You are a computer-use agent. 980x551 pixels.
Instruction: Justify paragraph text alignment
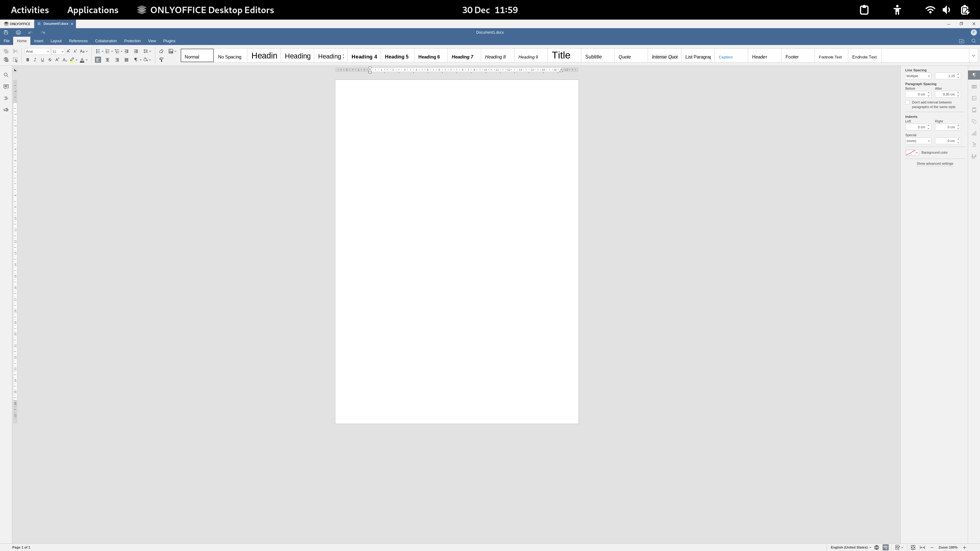[x=126, y=60]
